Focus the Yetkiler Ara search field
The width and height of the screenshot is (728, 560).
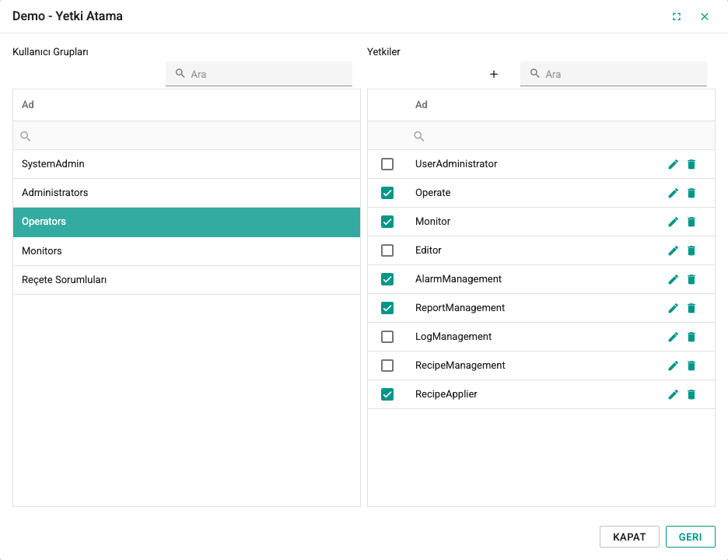pyautogui.click(x=614, y=74)
